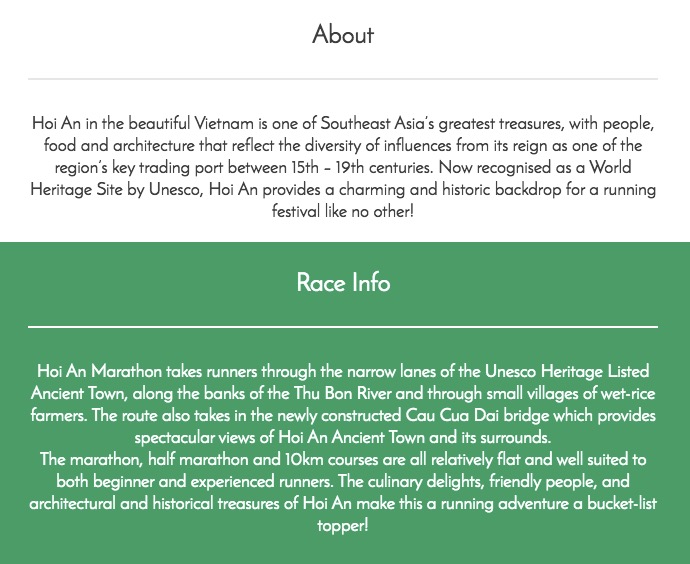Click 'Southeast Asia's greatest treasures' phrase
690x564 pixels.
click(442, 124)
